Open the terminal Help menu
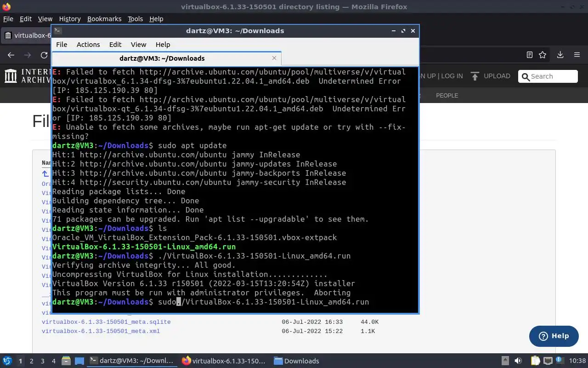 (x=163, y=45)
